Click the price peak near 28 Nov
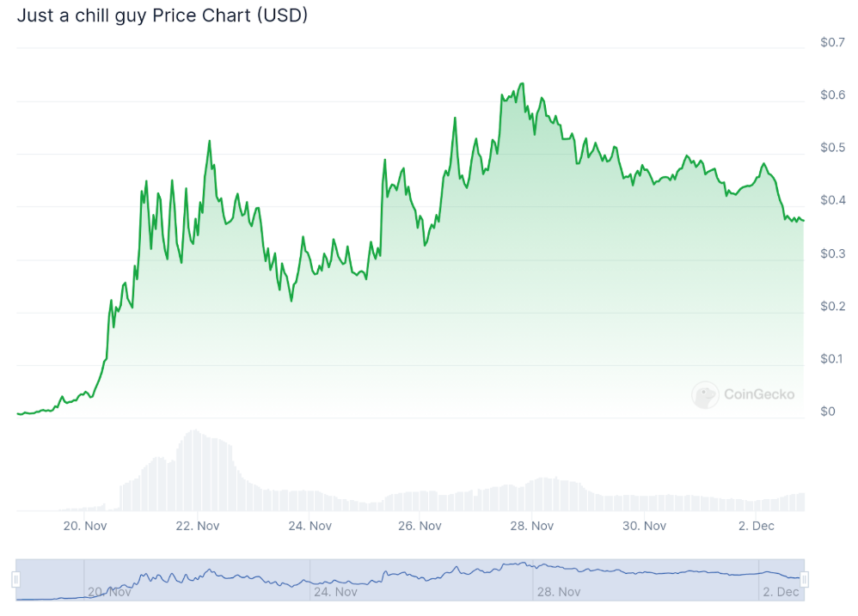The image size is (858, 616). 523,83
